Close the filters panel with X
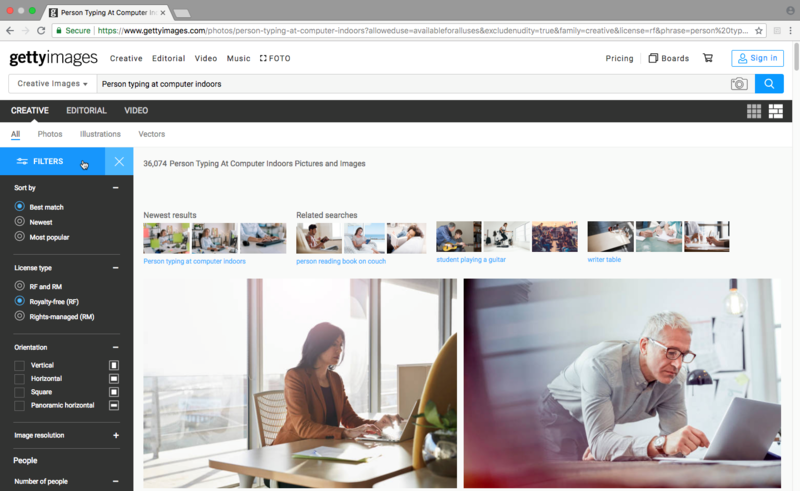 point(119,161)
